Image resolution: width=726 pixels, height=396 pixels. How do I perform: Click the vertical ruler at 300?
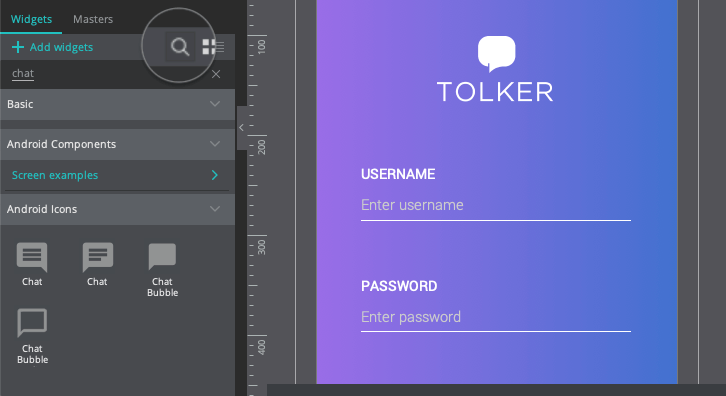click(262, 247)
